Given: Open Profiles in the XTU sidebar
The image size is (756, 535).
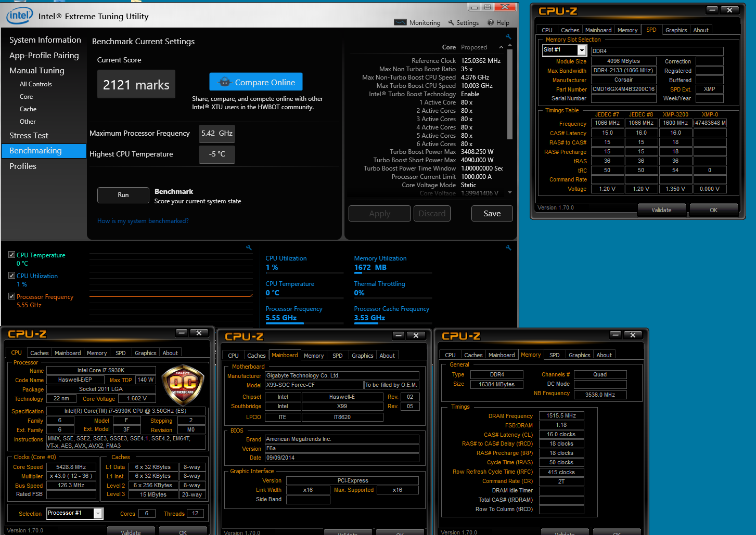Looking at the screenshot, I should point(23,166).
